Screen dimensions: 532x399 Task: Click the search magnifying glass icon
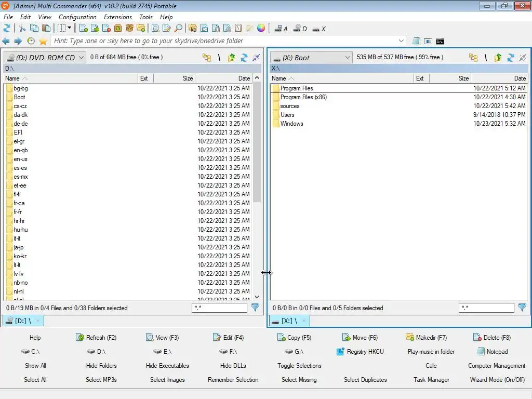pyautogui.click(x=178, y=28)
